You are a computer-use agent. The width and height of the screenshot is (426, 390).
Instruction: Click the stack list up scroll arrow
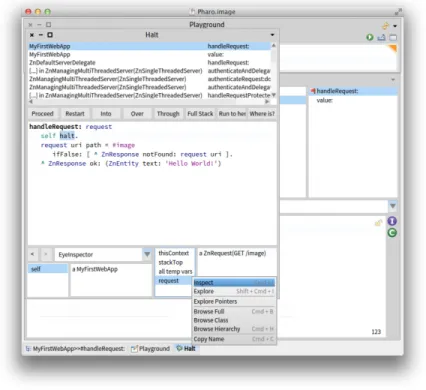click(x=274, y=45)
